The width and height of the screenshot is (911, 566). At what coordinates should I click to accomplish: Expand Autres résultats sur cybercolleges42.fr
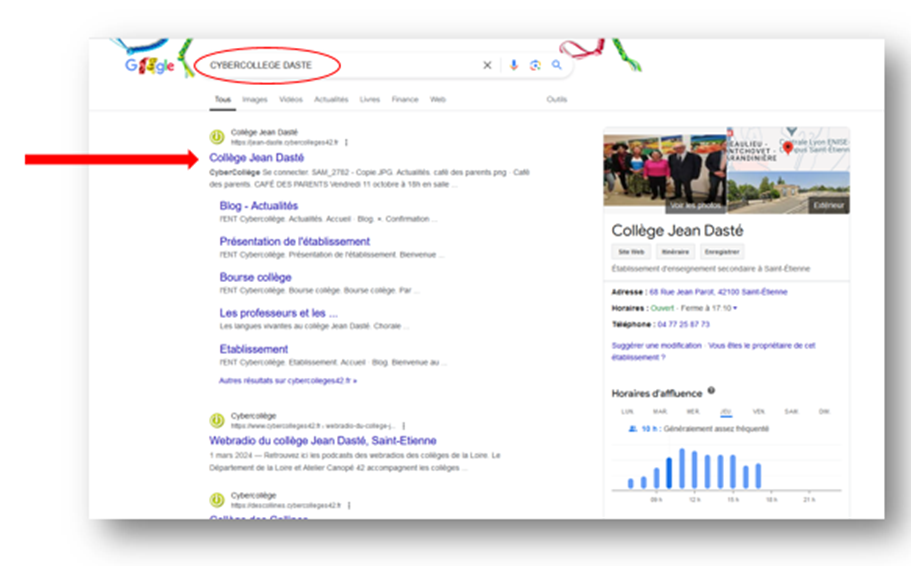point(287,381)
